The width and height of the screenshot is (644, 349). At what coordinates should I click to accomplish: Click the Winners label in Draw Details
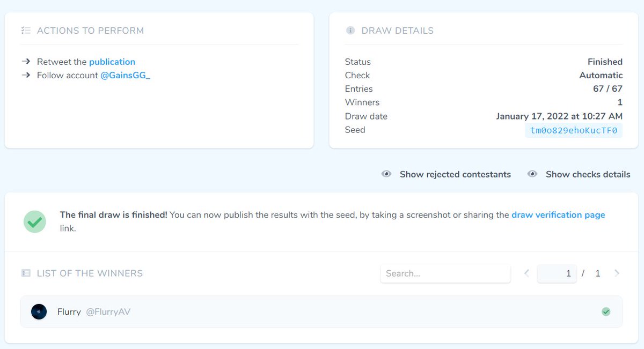(x=362, y=102)
